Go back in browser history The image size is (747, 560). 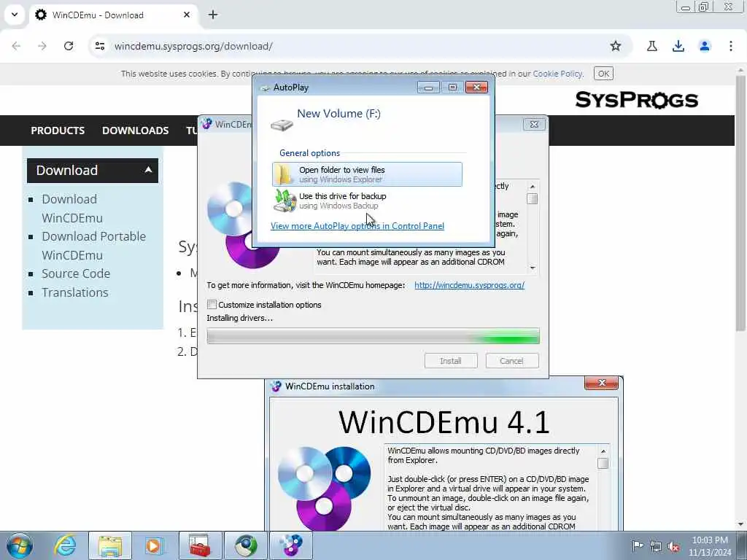click(16, 46)
